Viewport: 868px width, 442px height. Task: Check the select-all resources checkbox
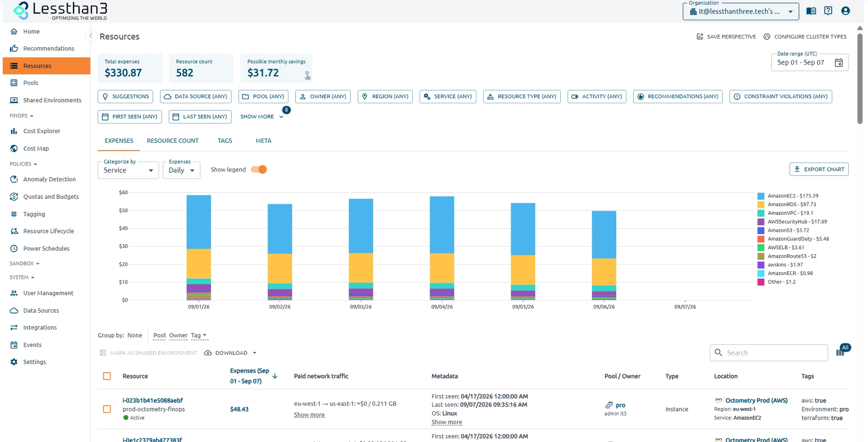[x=107, y=376]
